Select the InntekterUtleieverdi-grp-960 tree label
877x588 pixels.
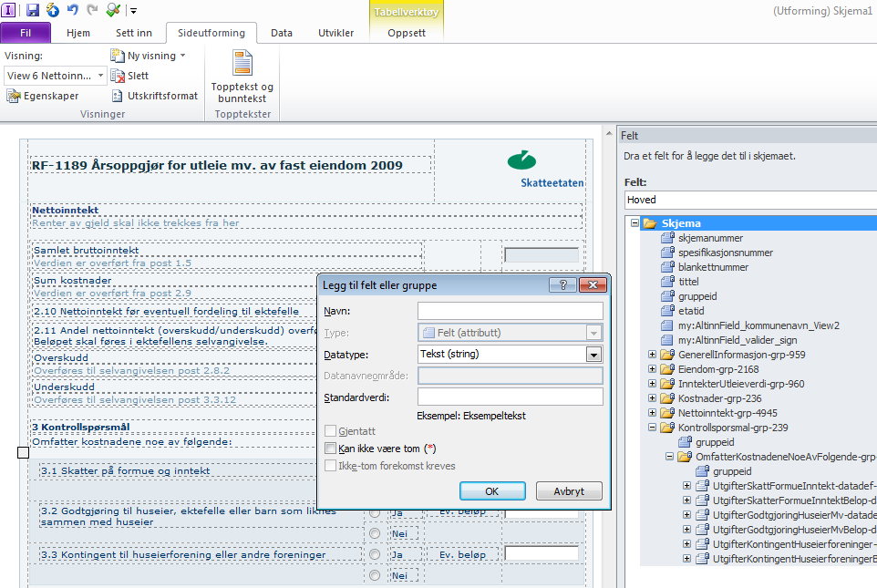click(x=741, y=384)
